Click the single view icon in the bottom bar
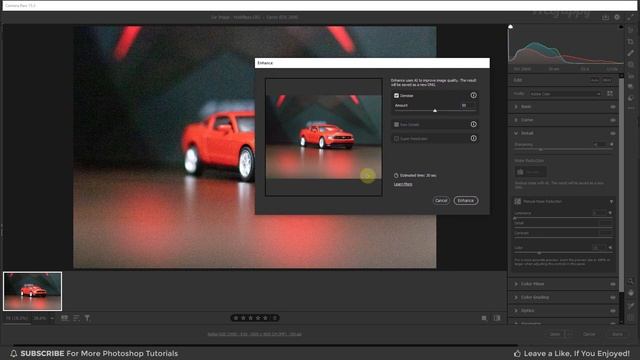 tap(484, 318)
